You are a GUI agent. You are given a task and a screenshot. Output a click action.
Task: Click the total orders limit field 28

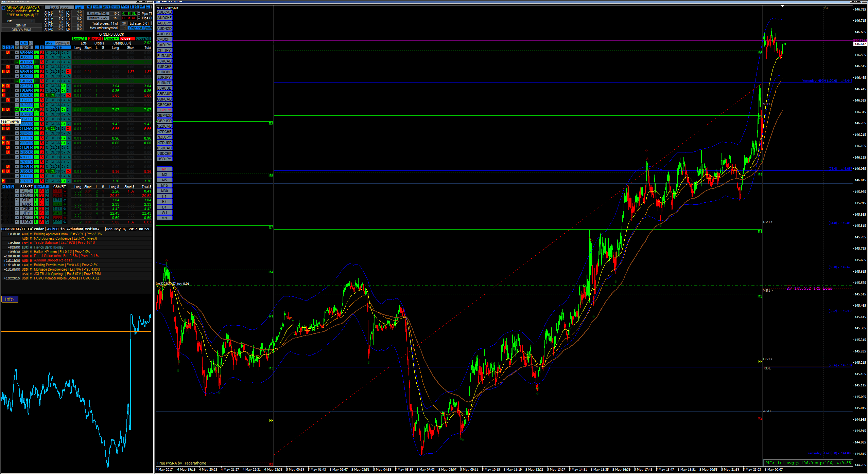pyautogui.click(x=124, y=23)
